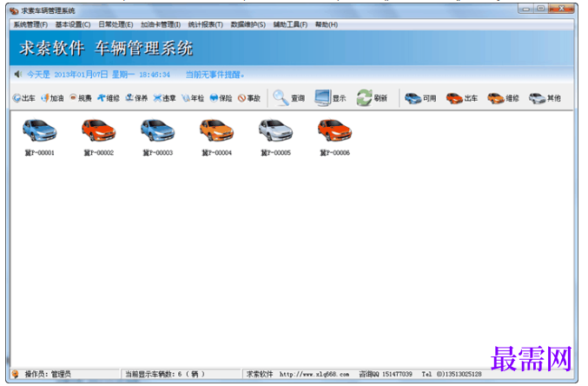Click the date 2013年01月07日 text
Screen dimensions: 588x386
tap(81, 75)
